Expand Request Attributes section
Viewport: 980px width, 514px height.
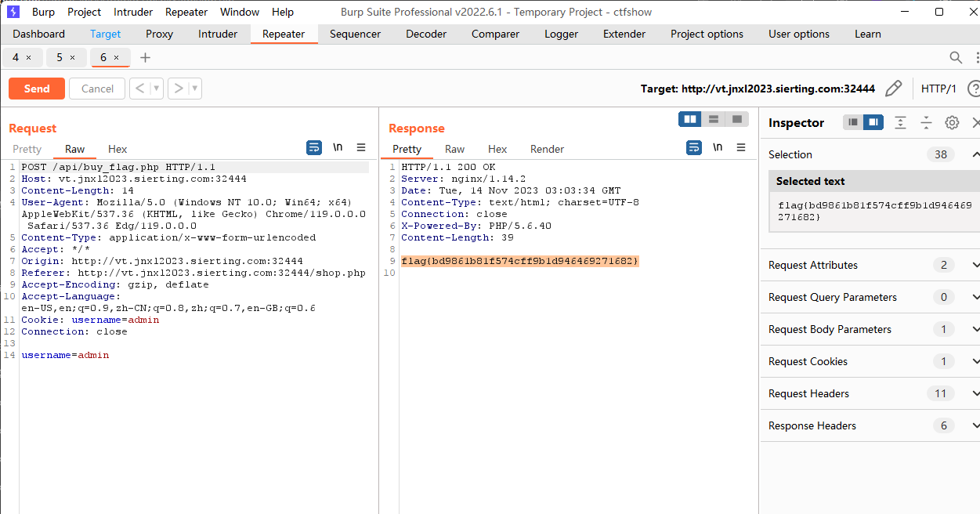(975, 265)
